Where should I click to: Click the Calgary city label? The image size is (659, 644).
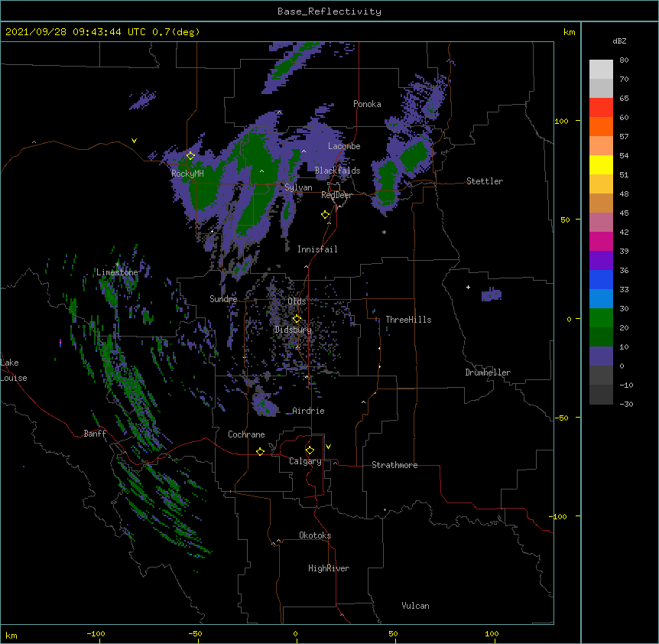point(305,461)
